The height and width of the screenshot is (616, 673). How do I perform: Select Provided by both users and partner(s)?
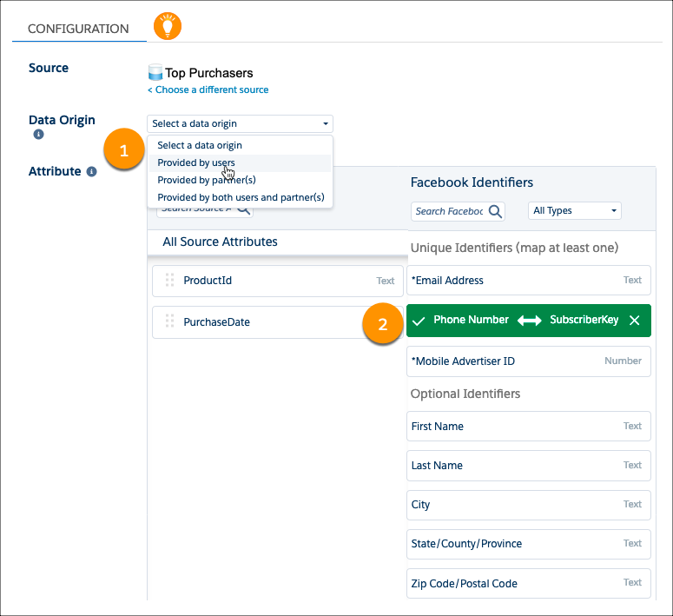click(240, 197)
